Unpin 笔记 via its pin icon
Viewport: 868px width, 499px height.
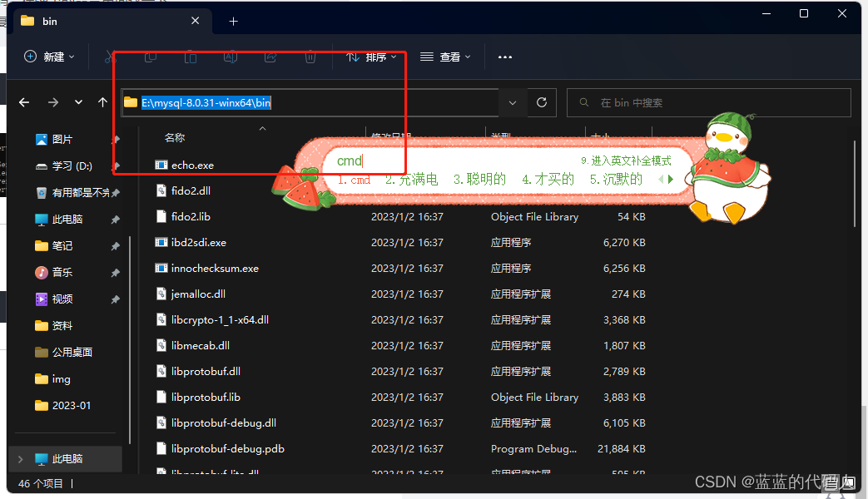[115, 246]
